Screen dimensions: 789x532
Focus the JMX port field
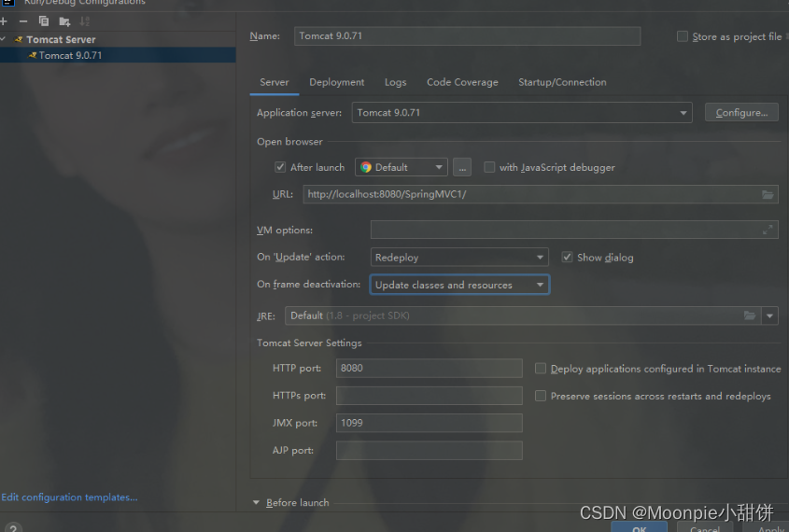click(430, 423)
